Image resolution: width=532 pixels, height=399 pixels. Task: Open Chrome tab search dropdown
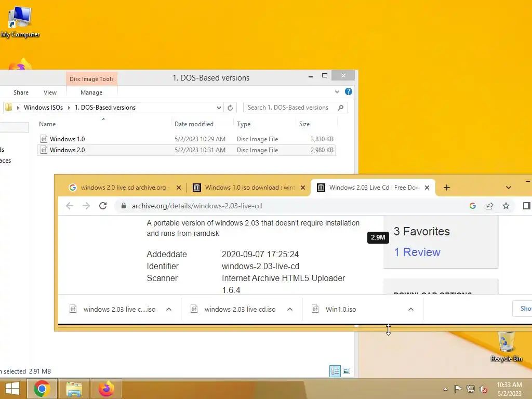coord(508,188)
